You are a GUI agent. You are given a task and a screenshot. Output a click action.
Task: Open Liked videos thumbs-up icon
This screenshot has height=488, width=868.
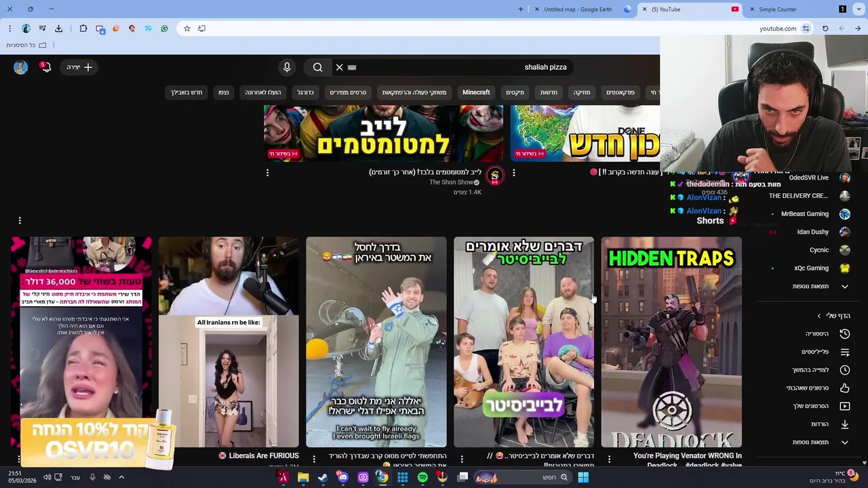[845, 388]
